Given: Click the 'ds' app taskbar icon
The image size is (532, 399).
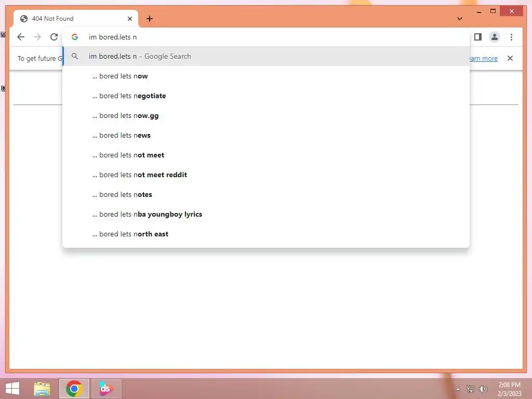Looking at the screenshot, I should (106, 389).
